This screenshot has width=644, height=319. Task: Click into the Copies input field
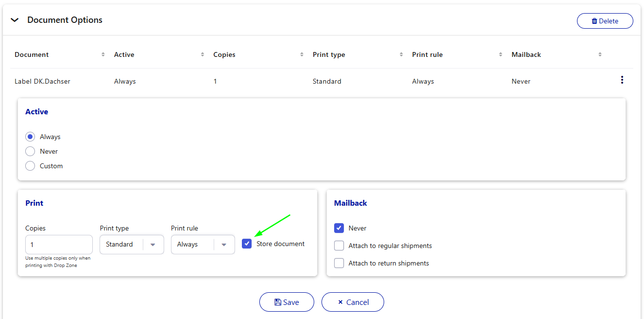59,245
